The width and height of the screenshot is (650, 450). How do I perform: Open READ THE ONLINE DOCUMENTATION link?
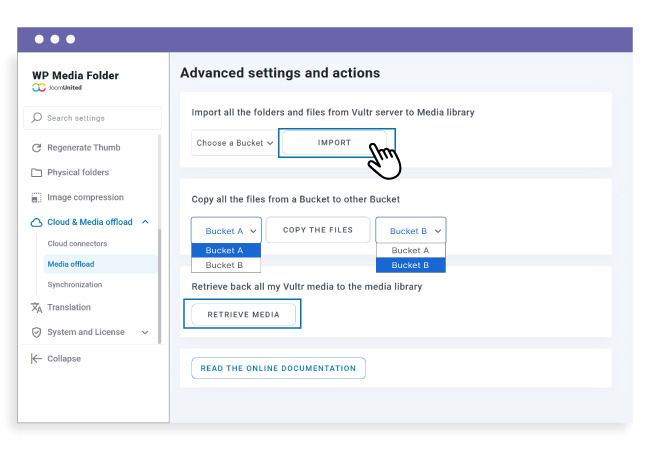278,368
